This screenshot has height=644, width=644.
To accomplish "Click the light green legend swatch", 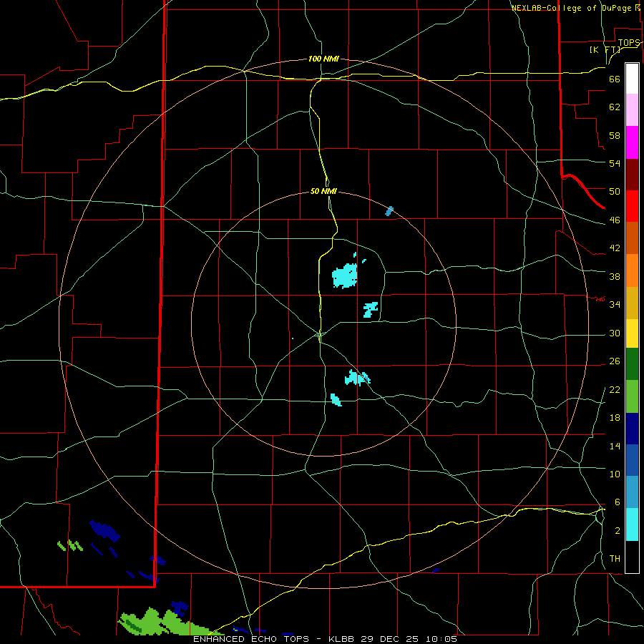I will tap(632, 396).
